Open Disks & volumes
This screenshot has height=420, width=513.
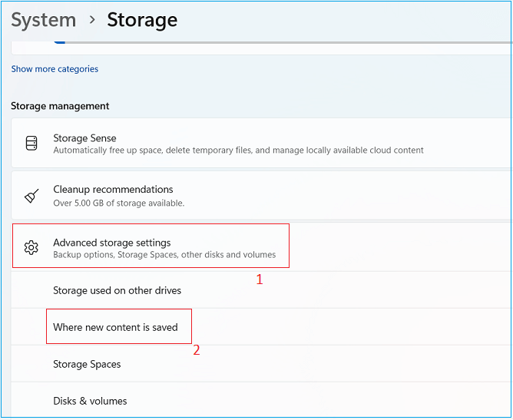90,401
